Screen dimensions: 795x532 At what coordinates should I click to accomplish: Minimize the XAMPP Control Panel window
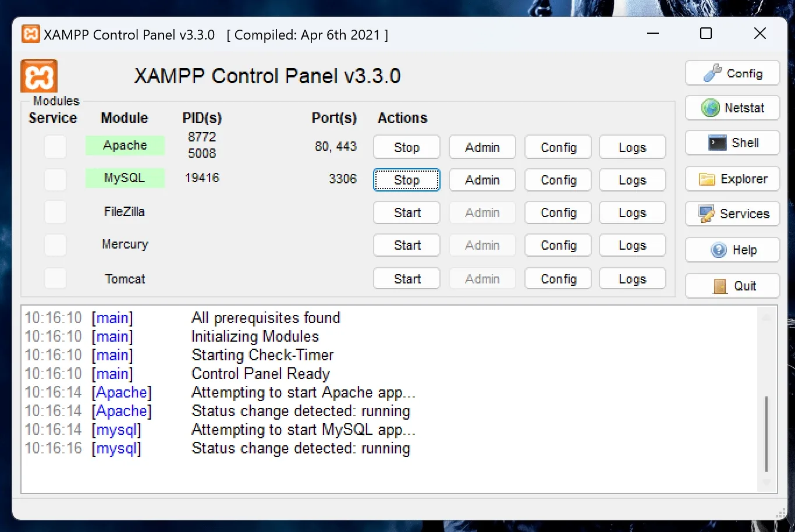tap(653, 34)
